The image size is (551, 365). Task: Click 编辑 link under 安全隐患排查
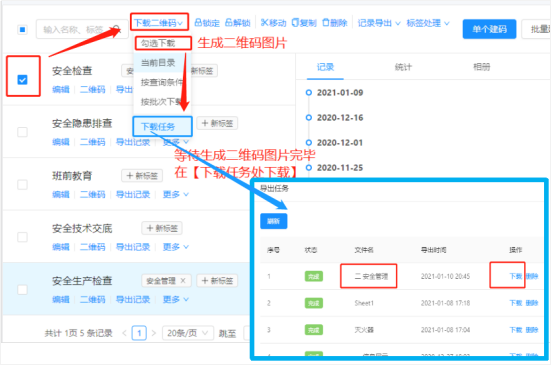pos(61,142)
